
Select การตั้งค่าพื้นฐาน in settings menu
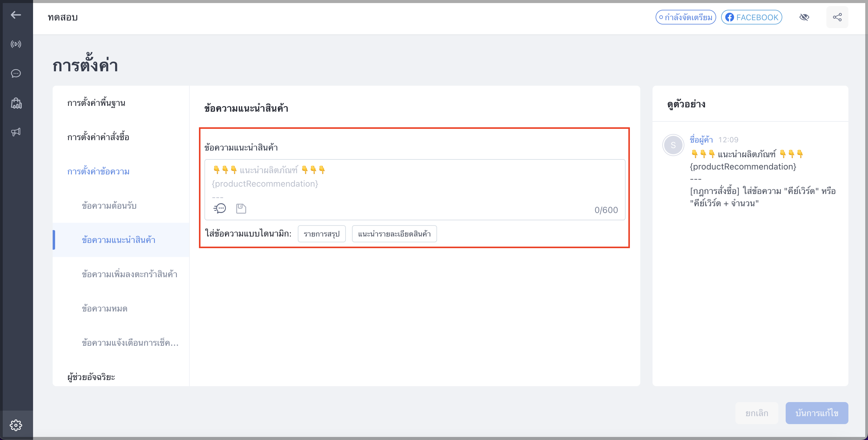(x=96, y=103)
